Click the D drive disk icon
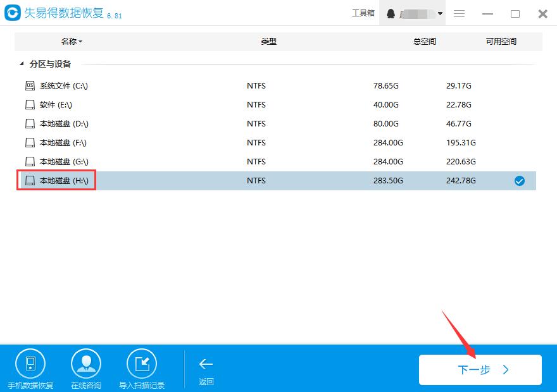The width and height of the screenshot is (557, 392). click(x=30, y=124)
